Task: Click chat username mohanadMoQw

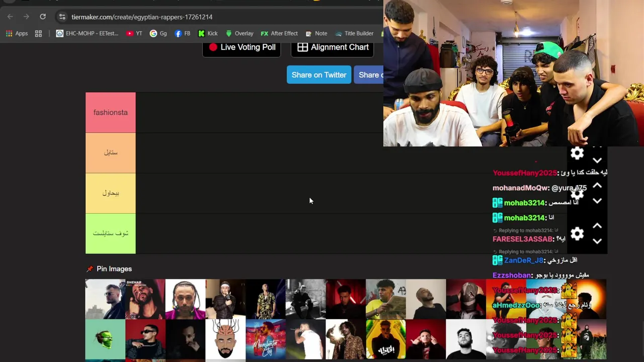Action: tap(520, 188)
